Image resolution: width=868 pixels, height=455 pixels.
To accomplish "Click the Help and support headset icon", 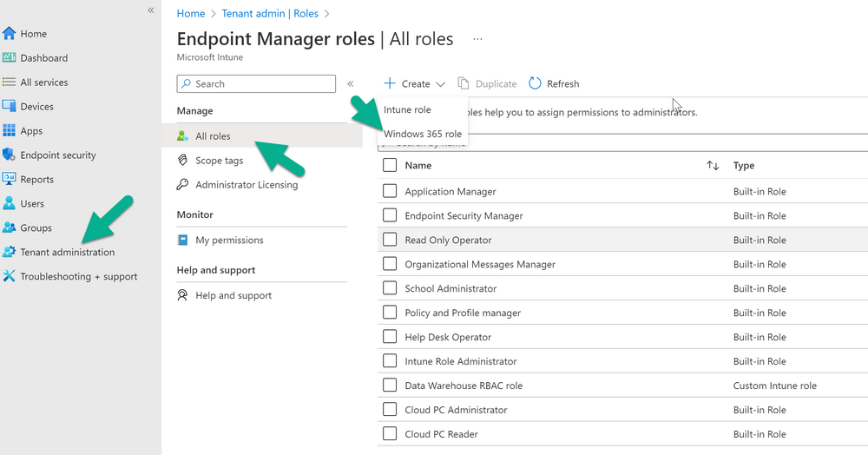I will point(182,295).
